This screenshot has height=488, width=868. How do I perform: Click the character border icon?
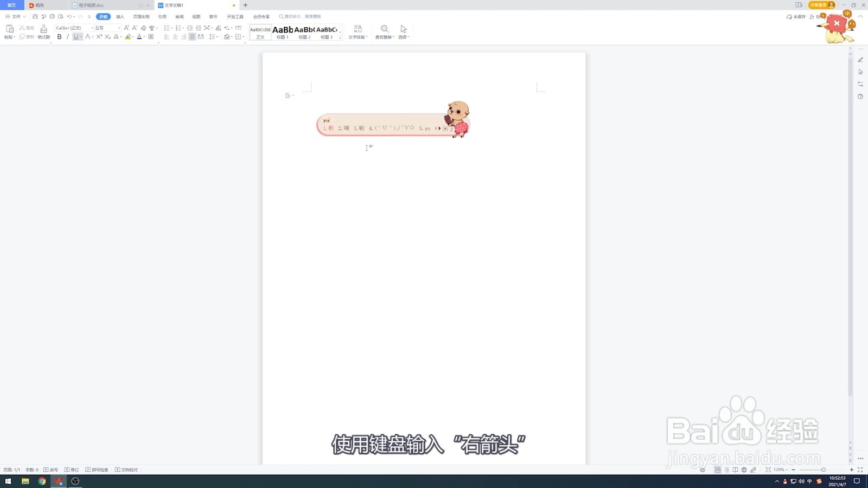tap(151, 37)
